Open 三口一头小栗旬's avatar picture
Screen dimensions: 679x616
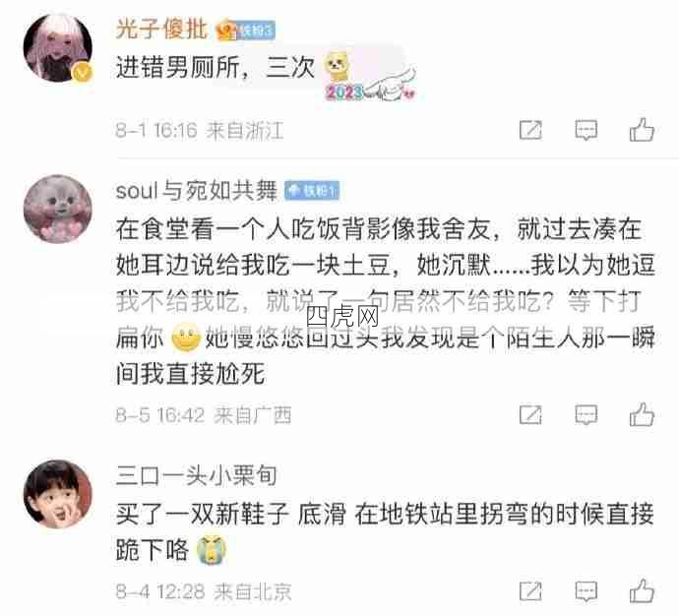58,494
